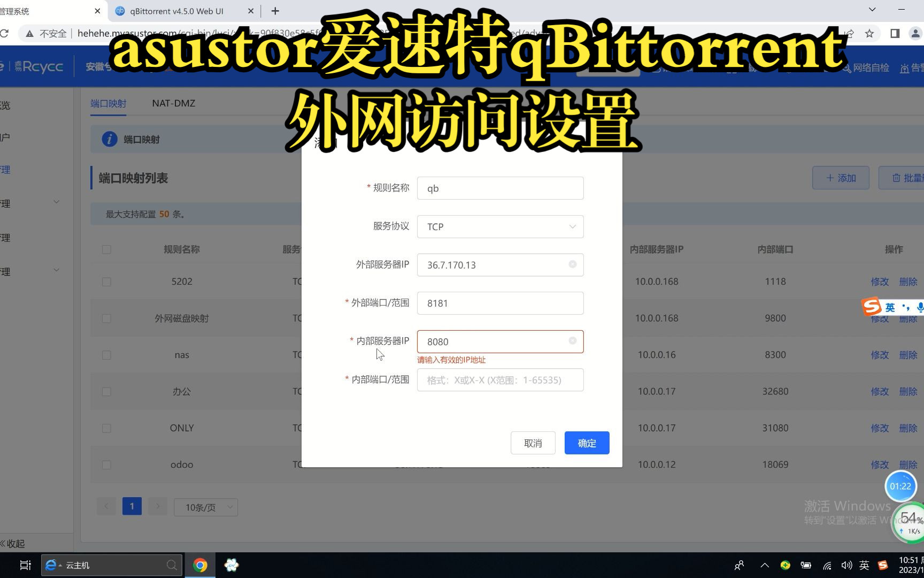
Task: Open the network icon in system tray
Action: point(827,565)
